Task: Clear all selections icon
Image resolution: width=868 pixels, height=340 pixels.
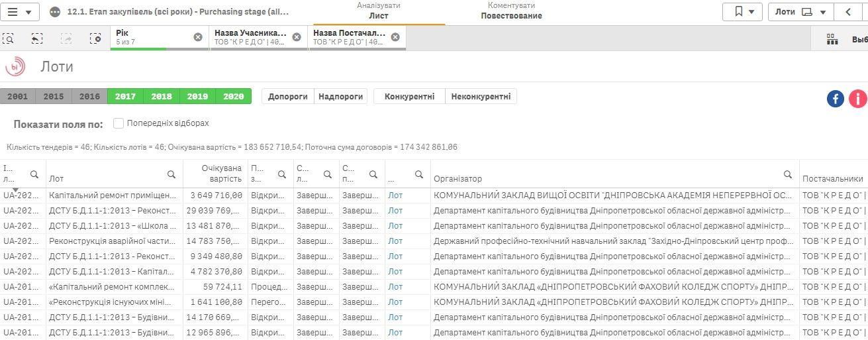Action: tap(95, 38)
